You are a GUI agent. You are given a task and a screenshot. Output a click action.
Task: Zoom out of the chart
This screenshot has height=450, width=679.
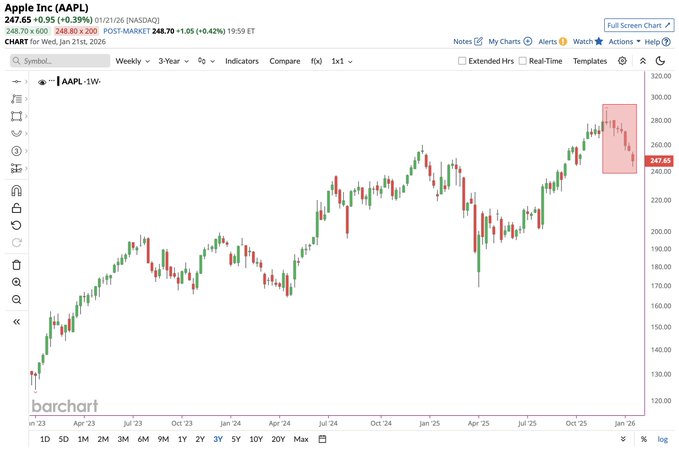click(x=16, y=300)
